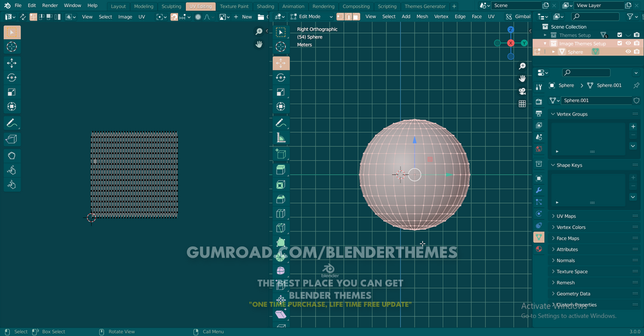644x336 pixels.
Task: Open the Material properties tab
Action: [539, 249]
